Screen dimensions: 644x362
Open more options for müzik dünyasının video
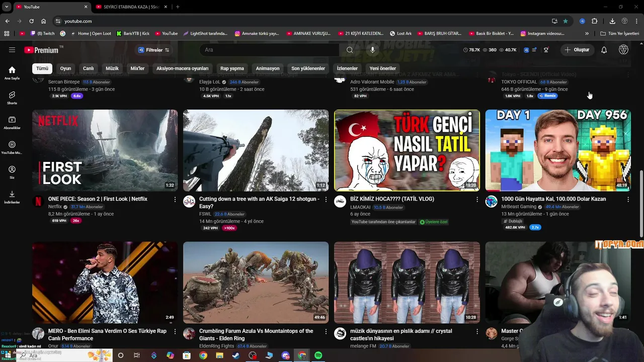pos(477,332)
